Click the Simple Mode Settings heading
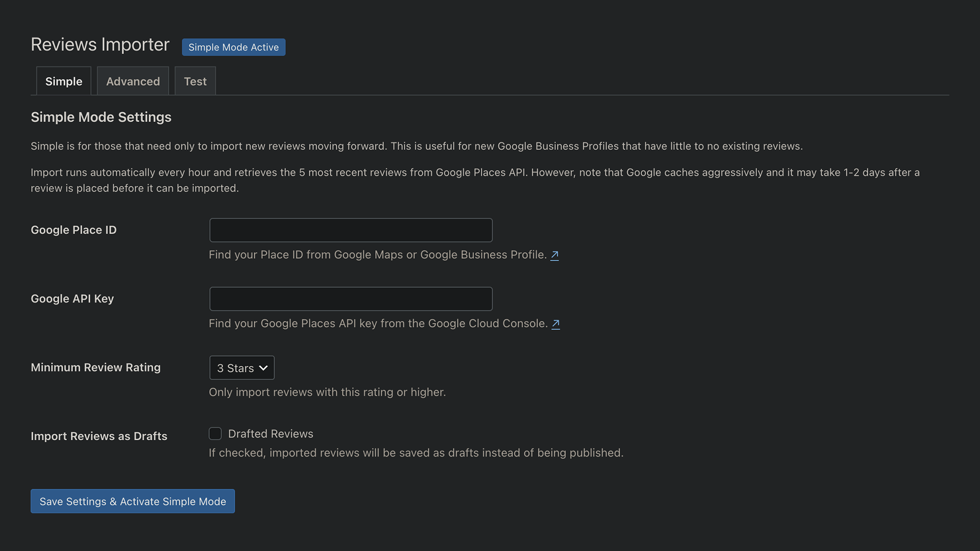This screenshot has width=980, height=551. pyautogui.click(x=101, y=117)
